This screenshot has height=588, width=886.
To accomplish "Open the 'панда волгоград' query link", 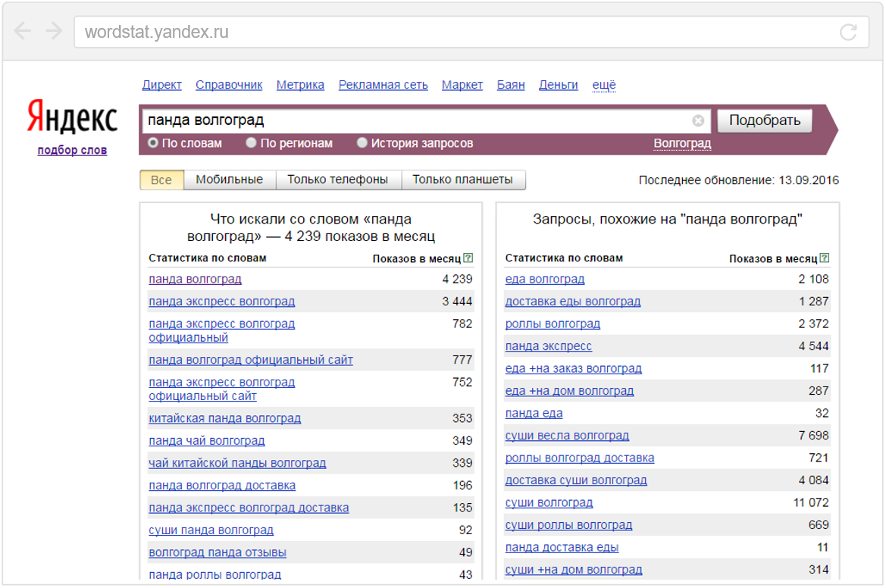I will [x=195, y=279].
